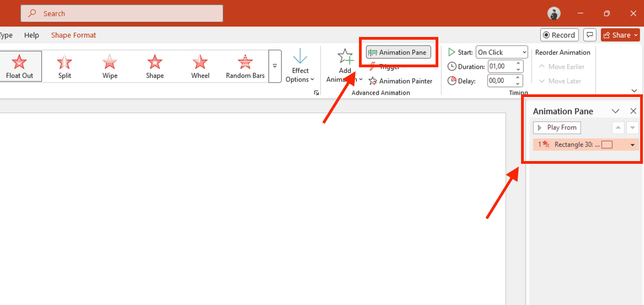Apply the Float Out animation effect

tap(19, 67)
